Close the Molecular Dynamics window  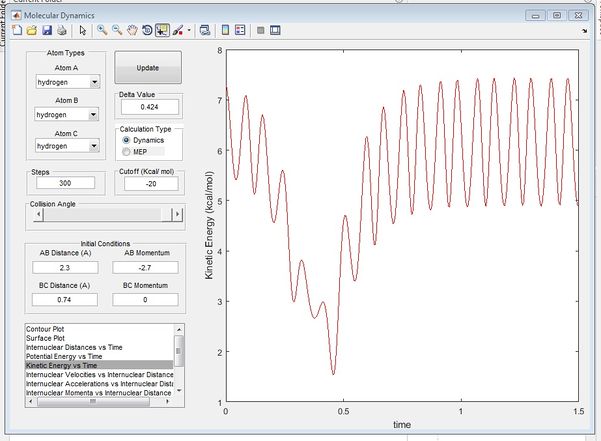[x=578, y=16]
